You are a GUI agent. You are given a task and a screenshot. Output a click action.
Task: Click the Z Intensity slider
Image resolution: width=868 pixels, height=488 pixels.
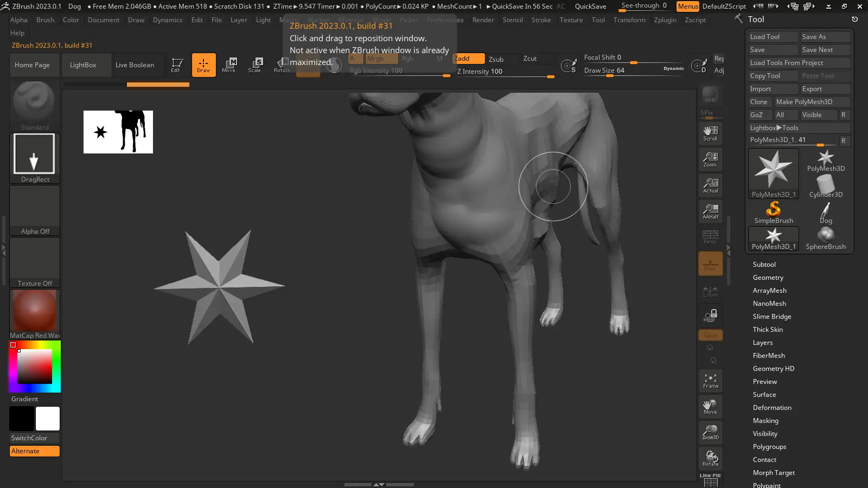[506, 72]
